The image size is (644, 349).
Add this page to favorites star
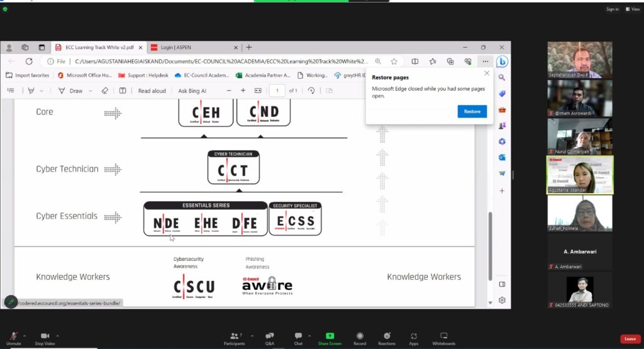coord(394,61)
